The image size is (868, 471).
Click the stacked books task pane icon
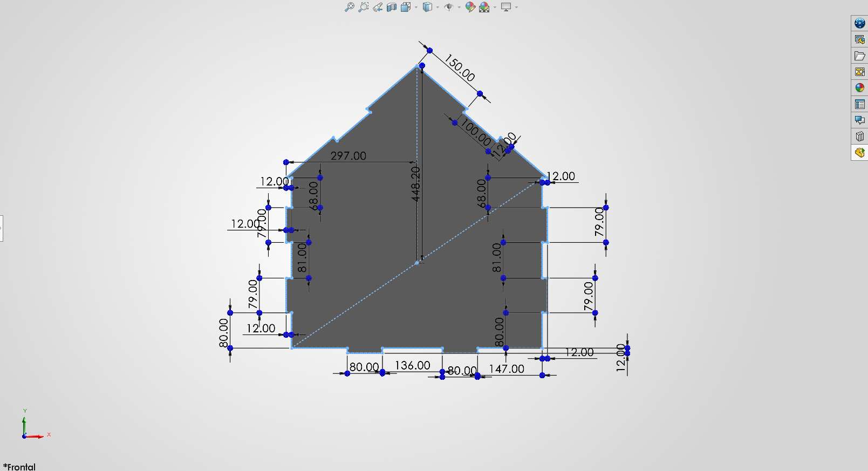tap(860, 136)
